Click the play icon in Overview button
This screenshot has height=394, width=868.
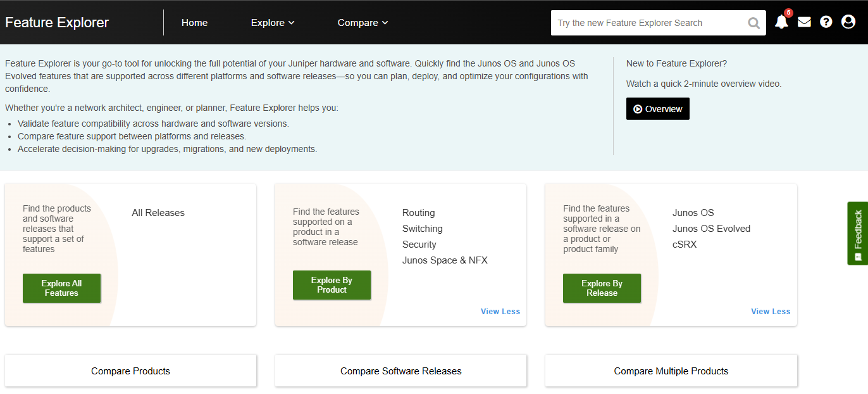coord(638,109)
